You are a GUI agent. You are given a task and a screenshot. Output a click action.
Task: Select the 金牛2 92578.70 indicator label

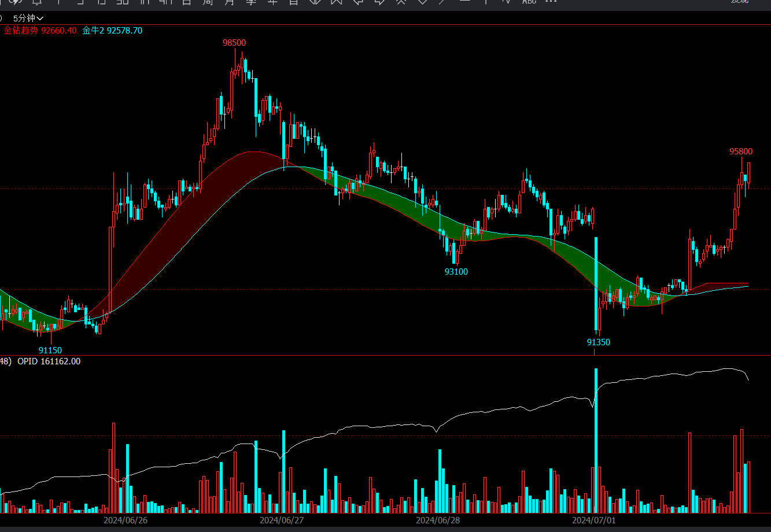coord(112,30)
